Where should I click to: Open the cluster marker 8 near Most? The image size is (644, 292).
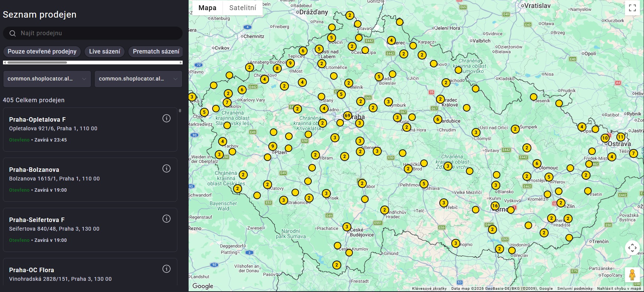click(x=277, y=68)
